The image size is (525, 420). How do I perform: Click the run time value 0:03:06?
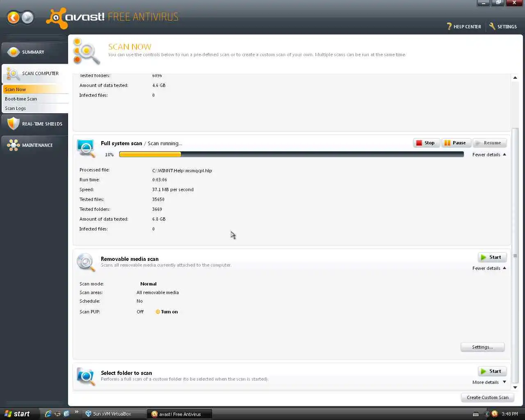(160, 180)
